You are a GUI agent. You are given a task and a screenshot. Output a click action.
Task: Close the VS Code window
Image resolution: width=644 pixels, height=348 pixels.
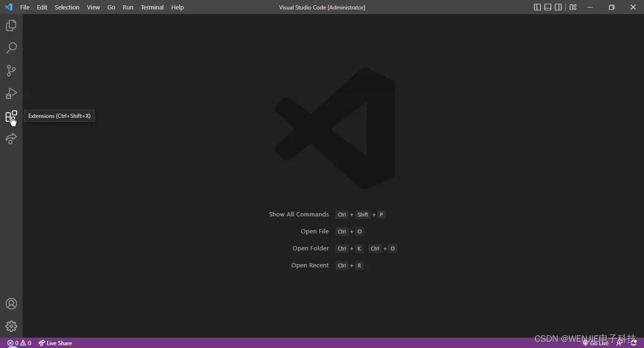pyautogui.click(x=633, y=7)
